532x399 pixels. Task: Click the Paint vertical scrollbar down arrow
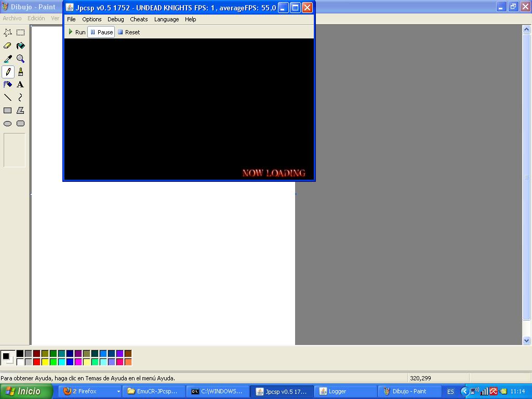(x=526, y=341)
